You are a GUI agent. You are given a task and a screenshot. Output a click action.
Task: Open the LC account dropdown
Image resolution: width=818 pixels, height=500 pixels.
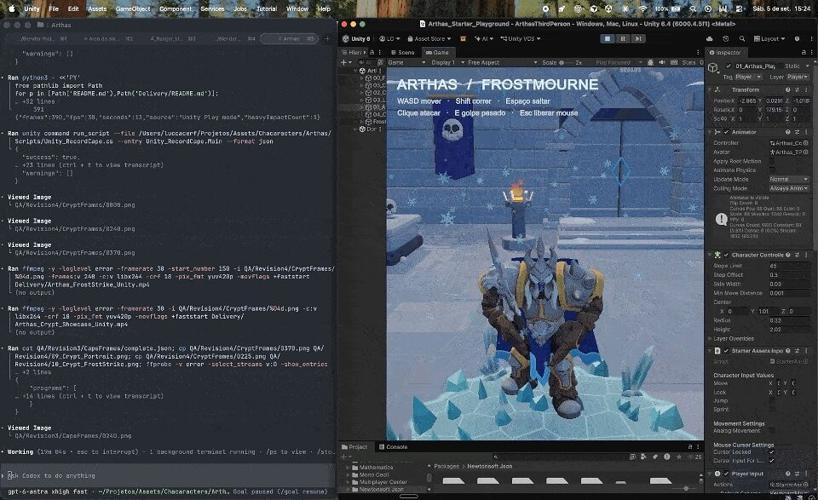tap(389, 39)
